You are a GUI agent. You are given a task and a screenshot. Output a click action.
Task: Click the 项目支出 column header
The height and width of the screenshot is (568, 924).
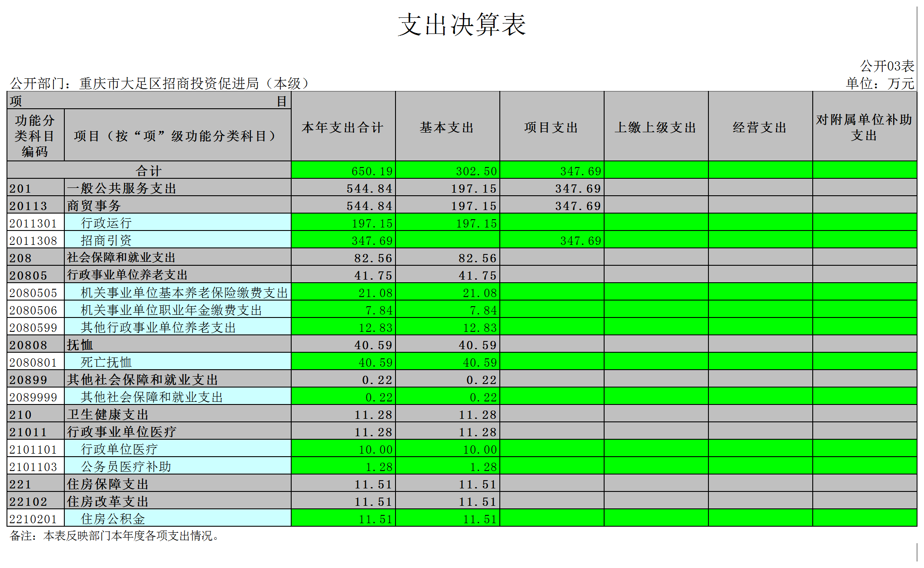point(552,127)
